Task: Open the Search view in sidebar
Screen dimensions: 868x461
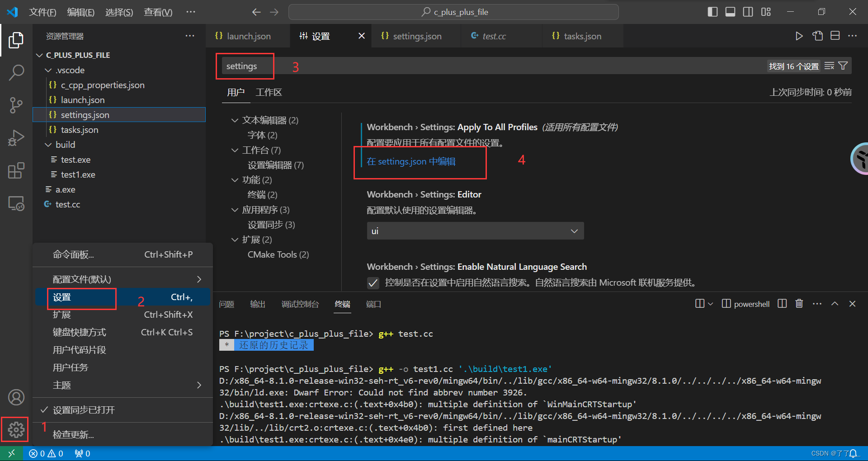Action: (16, 72)
